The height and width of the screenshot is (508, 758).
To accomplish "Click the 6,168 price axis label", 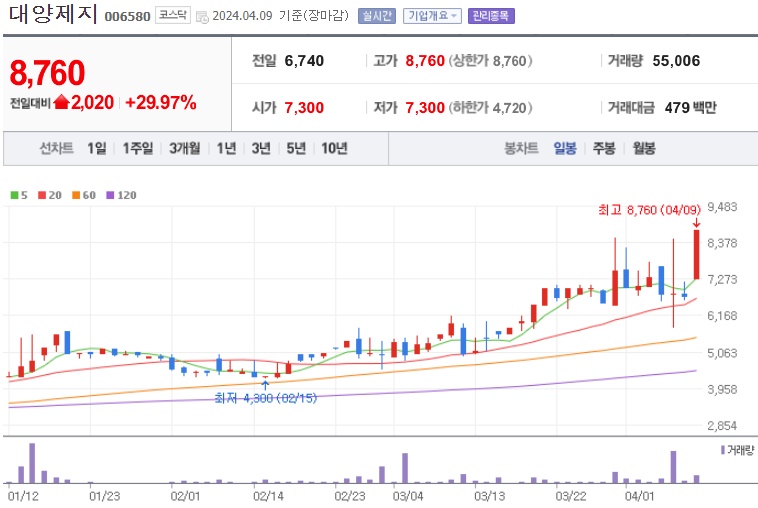I will 722,316.
